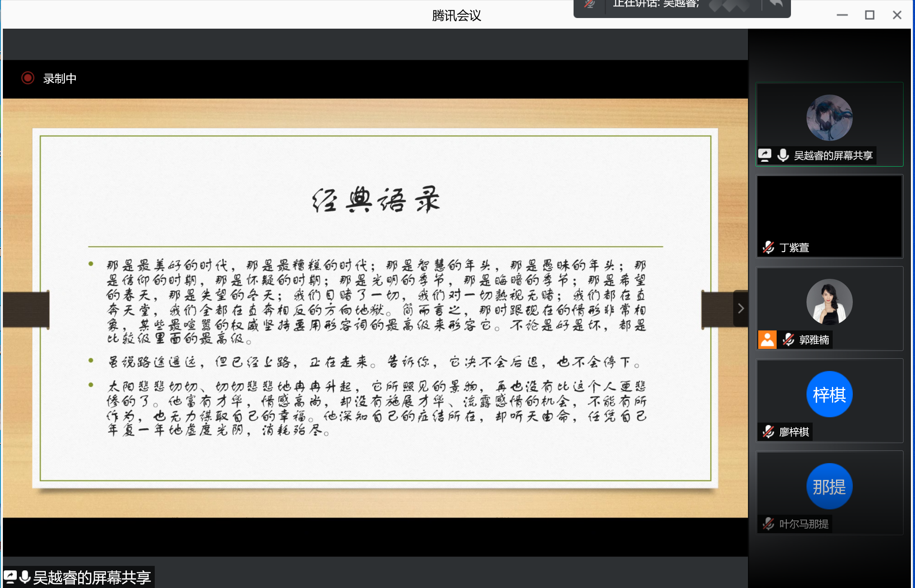The image size is (915, 588).
Task: Click 吴越睿 microphone icon in sidebar tile
Action: point(783,155)
